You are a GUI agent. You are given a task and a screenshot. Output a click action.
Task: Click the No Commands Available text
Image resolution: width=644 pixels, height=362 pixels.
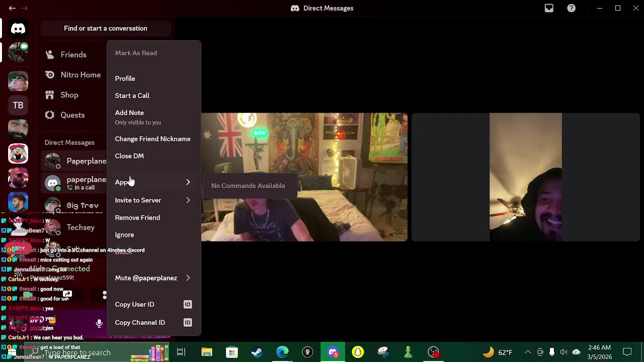pyautogui.click(x=248, y=186)
